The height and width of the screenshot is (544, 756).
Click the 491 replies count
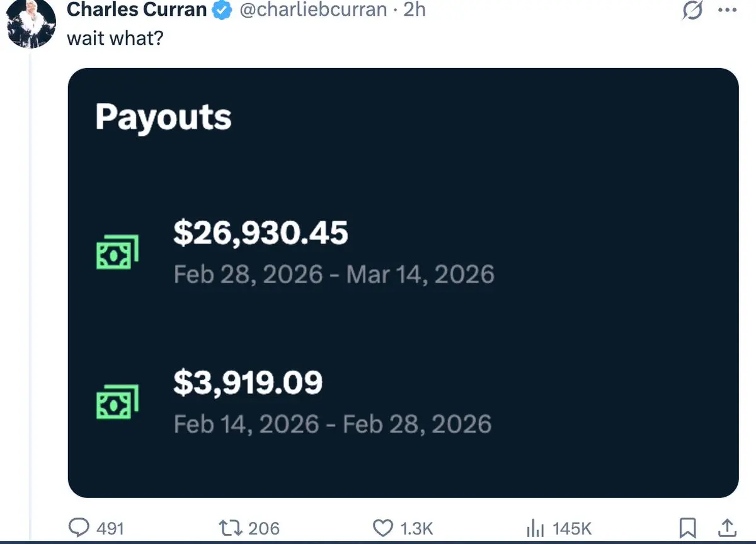tap(110, 528)
